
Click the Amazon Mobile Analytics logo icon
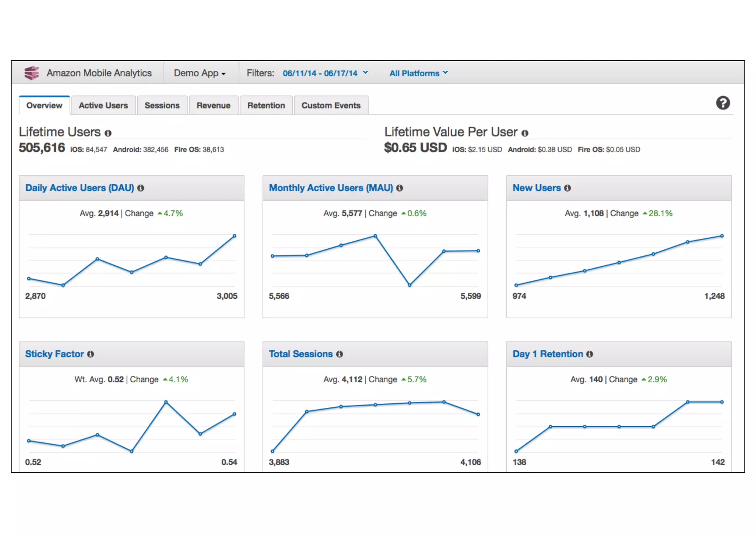point(32,73)
